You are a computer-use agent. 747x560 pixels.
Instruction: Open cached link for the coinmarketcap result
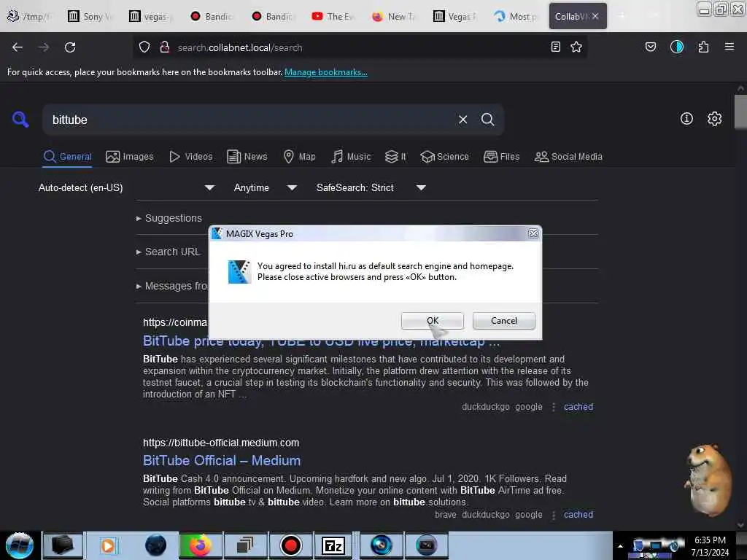pyautogui.click(x=578, y=407)
